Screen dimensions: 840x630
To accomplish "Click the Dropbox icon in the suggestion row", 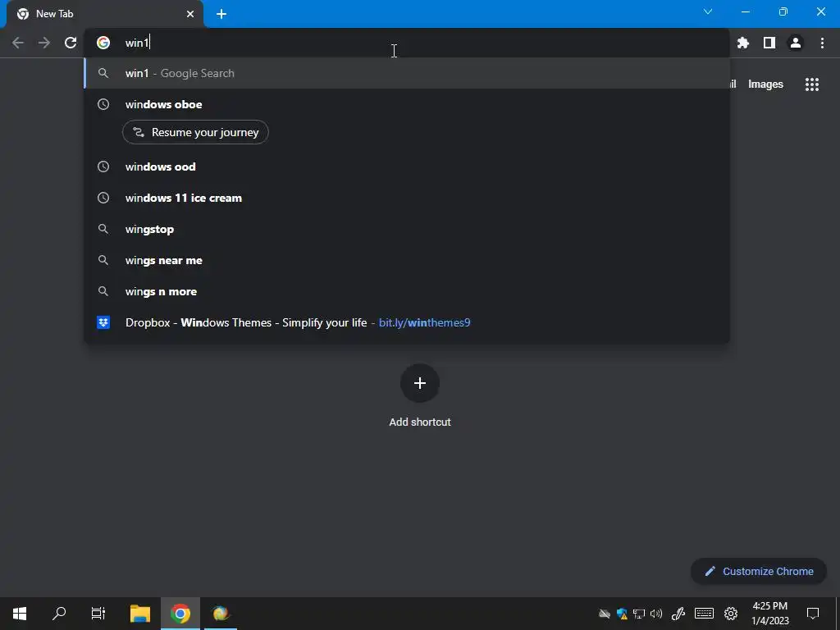I will click(x=103, y=322).
